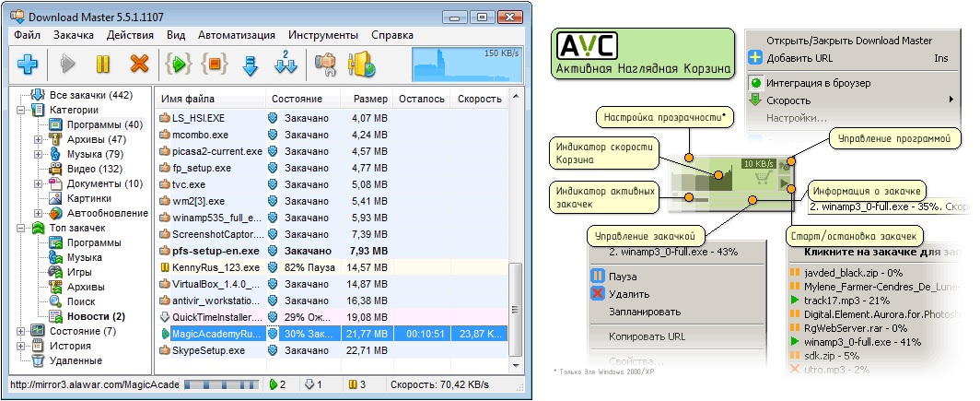Click the Stop all downloads braces icon
This screenshot has width=980, height=401.
pos(215,64)
